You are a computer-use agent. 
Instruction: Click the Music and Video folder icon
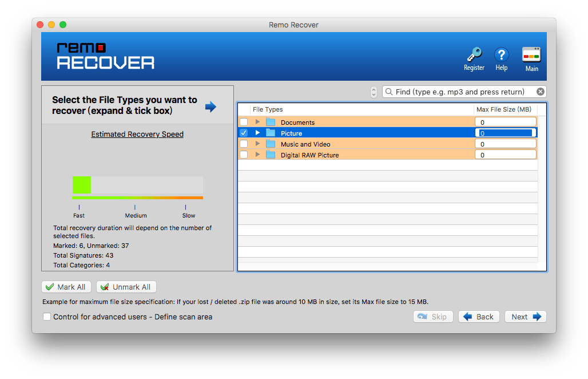point(271,144)
